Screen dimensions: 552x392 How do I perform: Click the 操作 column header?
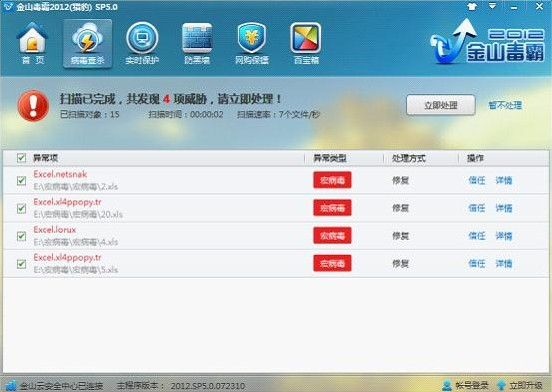[x=475, y=158]
